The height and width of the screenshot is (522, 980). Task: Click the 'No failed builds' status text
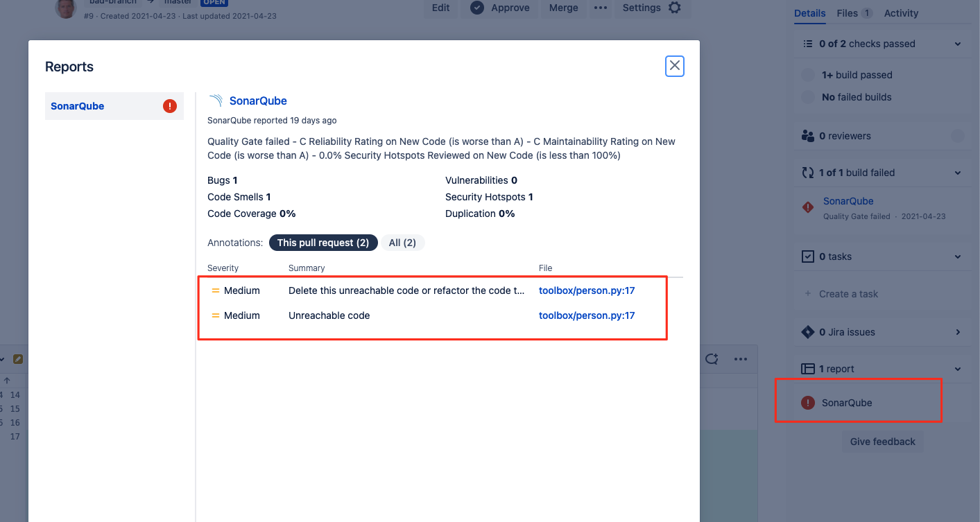point(857,97)
